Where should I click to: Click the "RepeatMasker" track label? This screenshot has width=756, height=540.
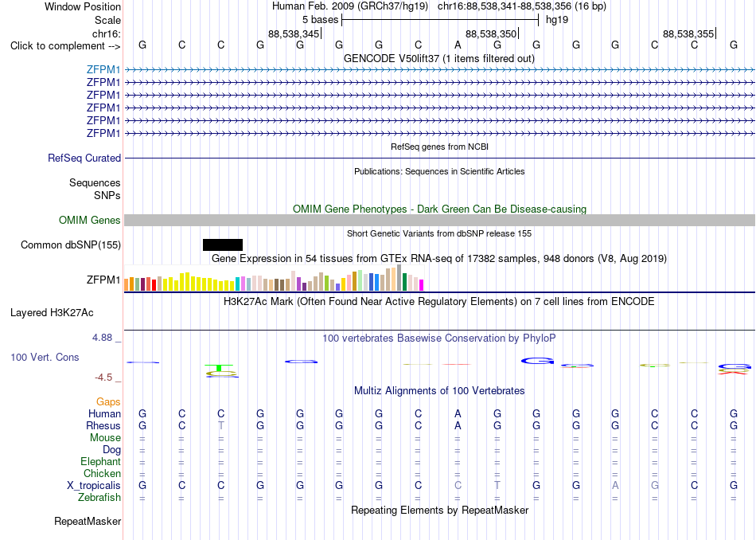88,521
